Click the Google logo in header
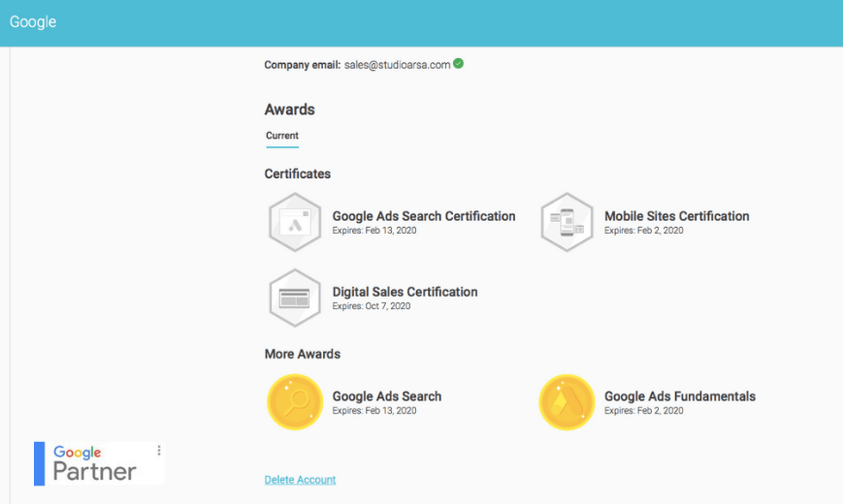Image resolution: width=843 pixels, height=504 pixels. tap(33, 22)
